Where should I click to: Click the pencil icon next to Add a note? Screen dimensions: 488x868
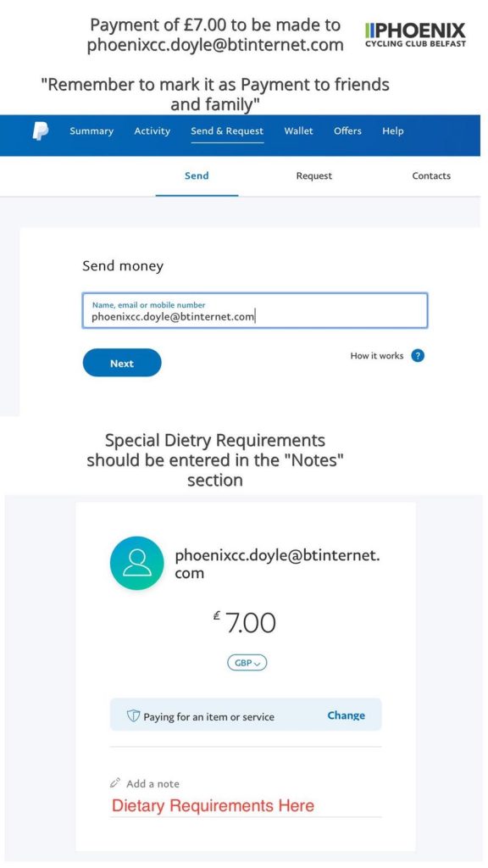click(115, 783)
